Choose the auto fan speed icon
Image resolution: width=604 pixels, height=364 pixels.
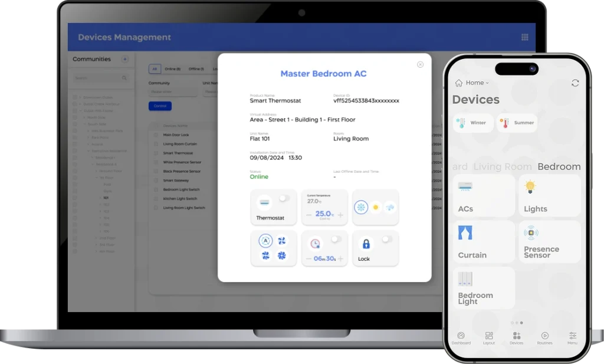(x=265, y=241)
